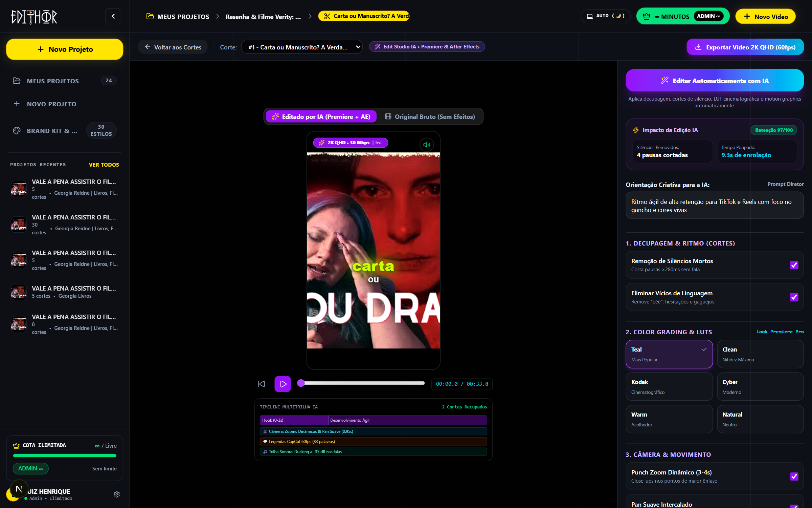This screenshot has width=812, height=508.
Task: Select the Desenvolvimento Ágil timeline segment
Action: point(407,420)
